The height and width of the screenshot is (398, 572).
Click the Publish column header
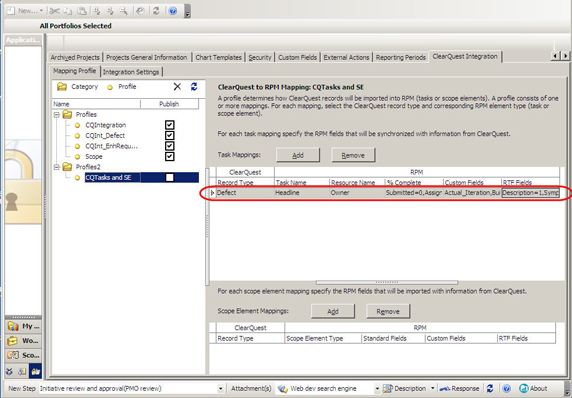[x=169, y=104]
